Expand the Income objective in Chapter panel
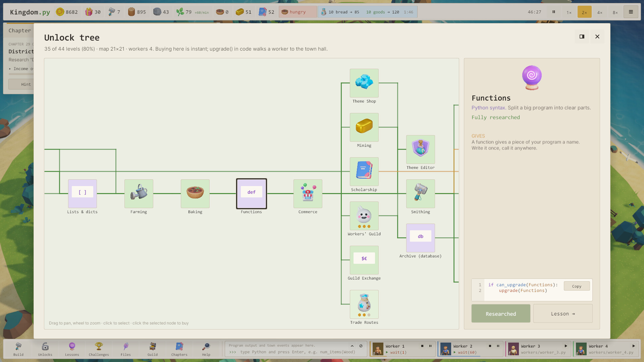The image size is (644, 362). 21,69
